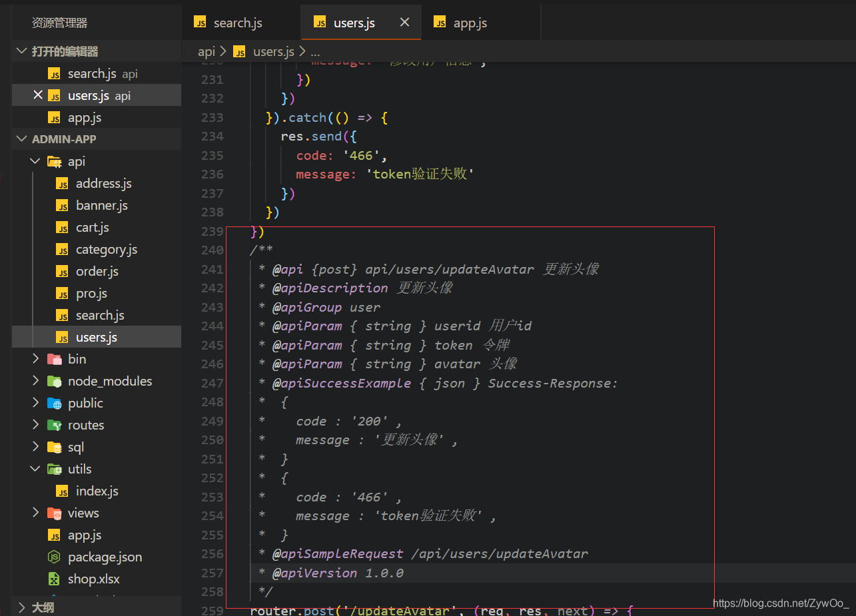The width and height of the screenshot is (856, 616).
Task: Click the JS icon on search.js tab
Action: [x=200, y=22]
